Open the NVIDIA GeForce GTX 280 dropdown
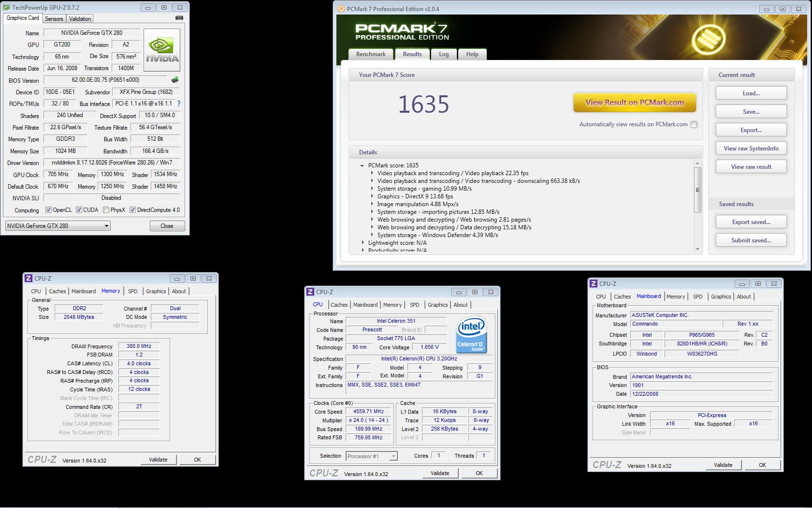 click(58, 226)
